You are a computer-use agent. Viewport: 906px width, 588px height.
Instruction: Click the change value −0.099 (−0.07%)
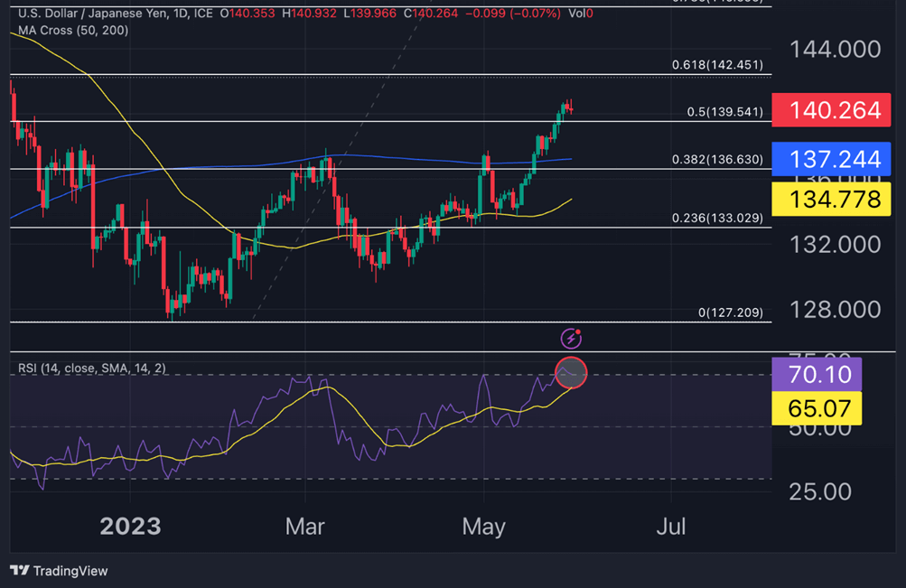(512, 14)
